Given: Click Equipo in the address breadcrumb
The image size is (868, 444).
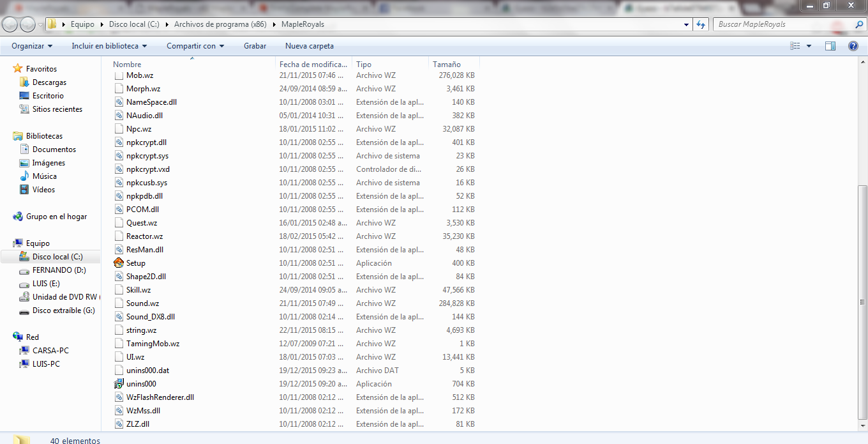Looking at the screenshot, I should [x=82, y=24].
